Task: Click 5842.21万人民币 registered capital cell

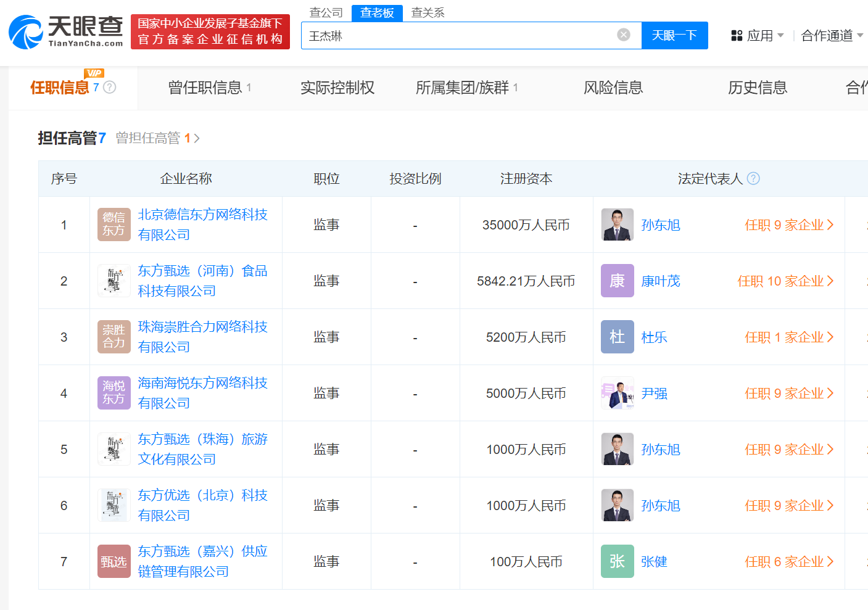Action: (x=526, y=281)
